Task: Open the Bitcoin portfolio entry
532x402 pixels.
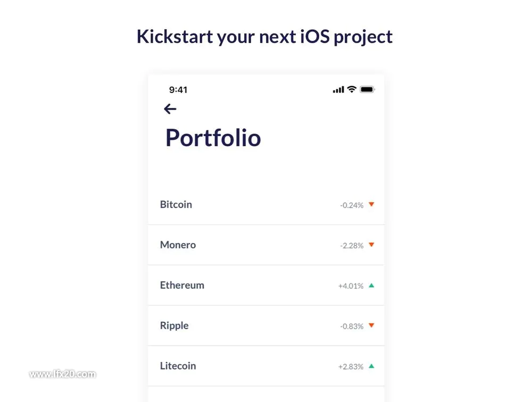Action: coord(266,205)
